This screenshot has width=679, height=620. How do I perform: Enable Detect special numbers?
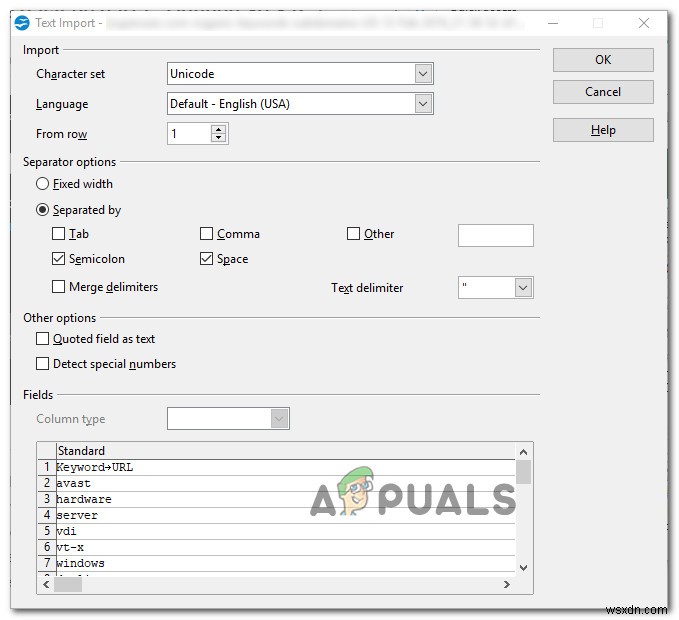click(42, 364)
